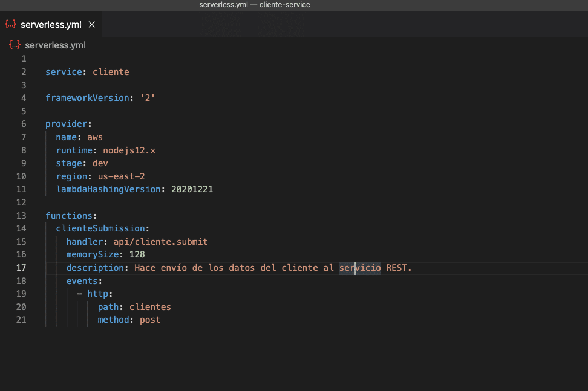Click the value 'dev'
The width and height of the screenshot is (588, 391).
100,163
